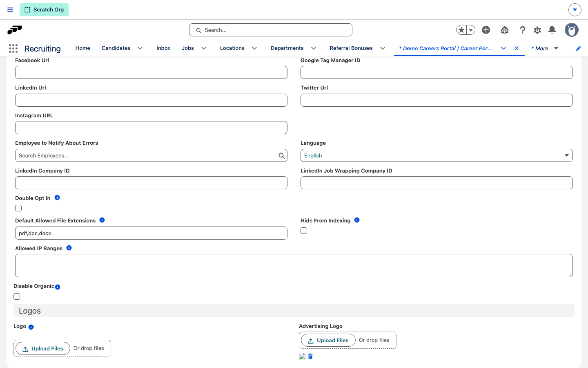
Task: Open the Trailhead guidance icon
Action: 505,30
